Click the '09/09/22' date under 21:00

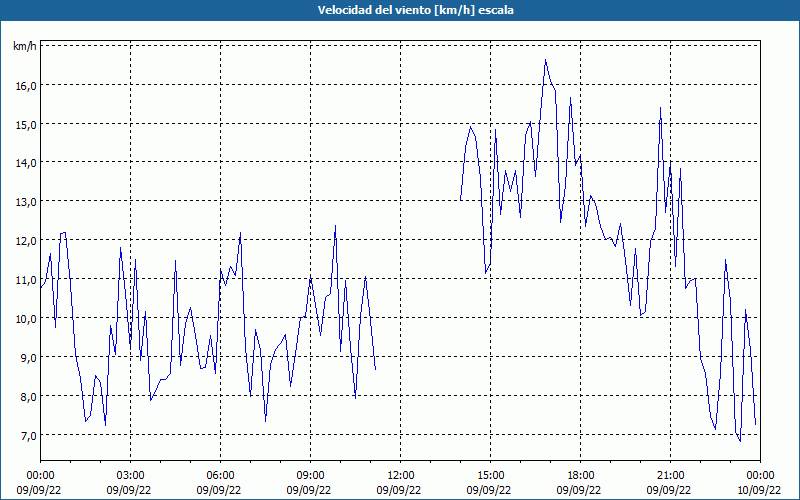pos(669,490)
